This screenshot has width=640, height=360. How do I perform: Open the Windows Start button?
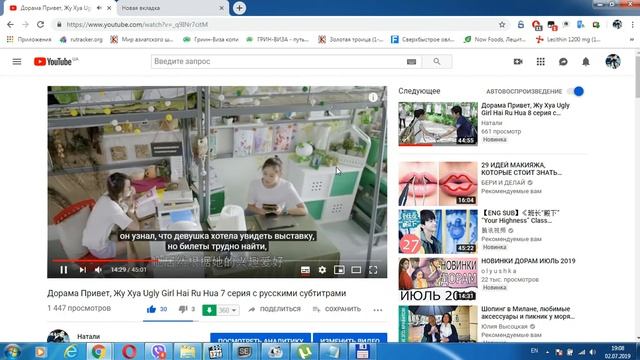tap(12, 352)
